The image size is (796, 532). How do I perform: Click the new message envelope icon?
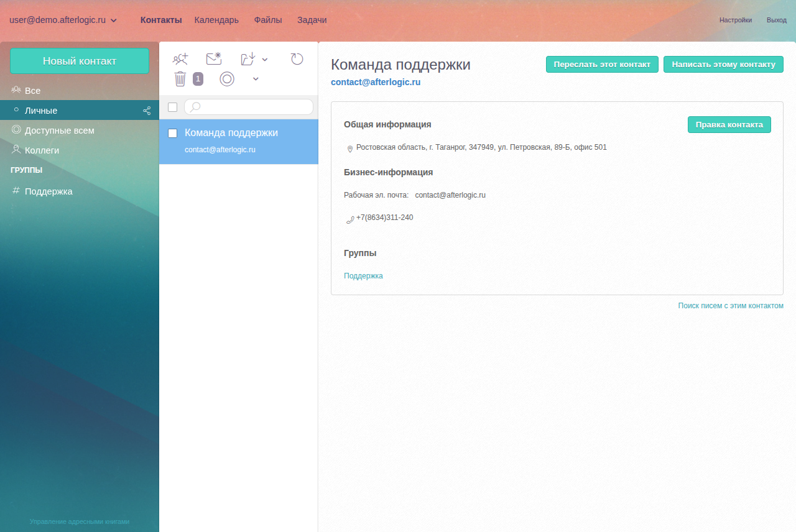pyautogui.click(x=214, y=59)
